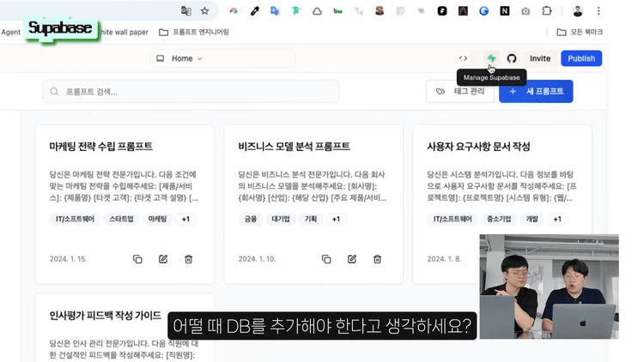644x362 pixels.
Task: Edit the 비즈니스 모델 분석 프롬프트 card
Action: (352, 259)
